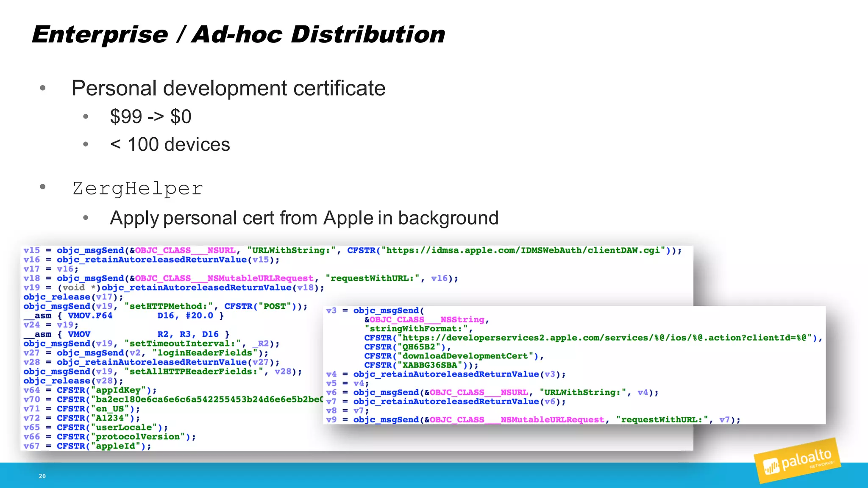Screen dimensions: 868x488
Task: Click the v9 NSMutableURLRequest requestWithURL v7 line
Action: pyautogui.click(x=533, y=420)
